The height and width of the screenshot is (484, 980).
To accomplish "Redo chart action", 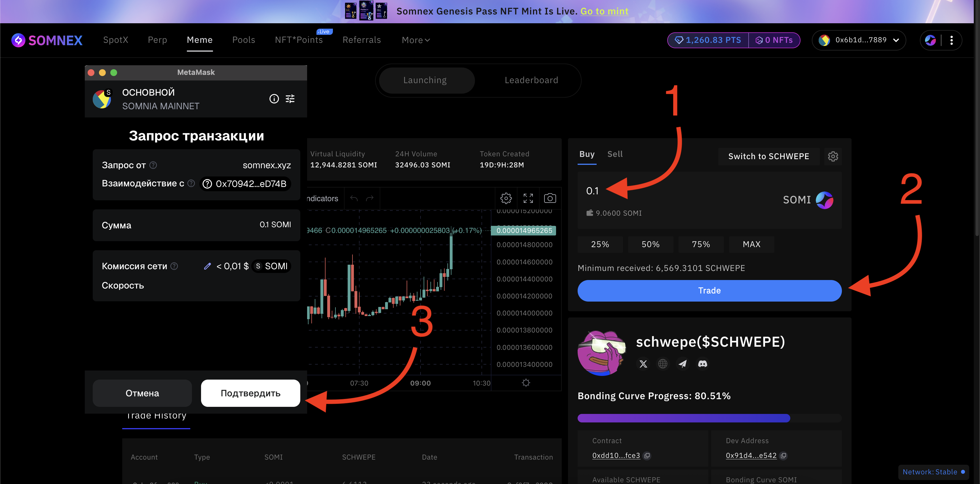I will click(x=370, y=198).
